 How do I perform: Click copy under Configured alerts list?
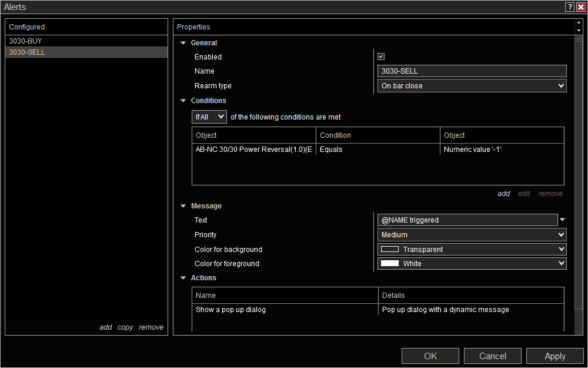click(x=125, y=327)
